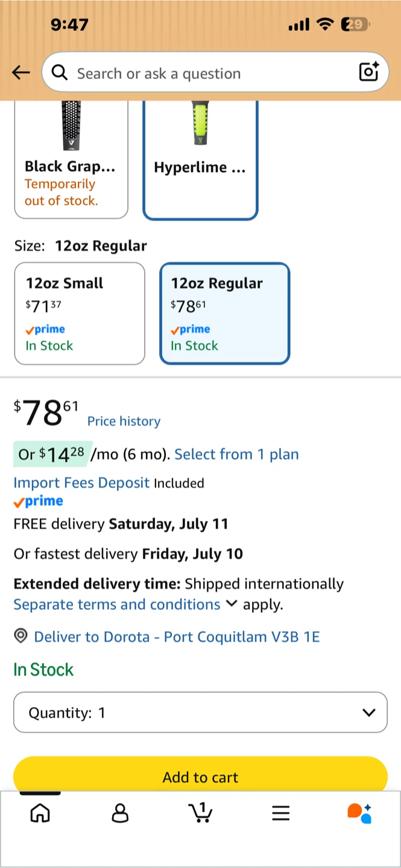Open camera lens search icon
Viewport: 401px width, 868px height.
368,72
